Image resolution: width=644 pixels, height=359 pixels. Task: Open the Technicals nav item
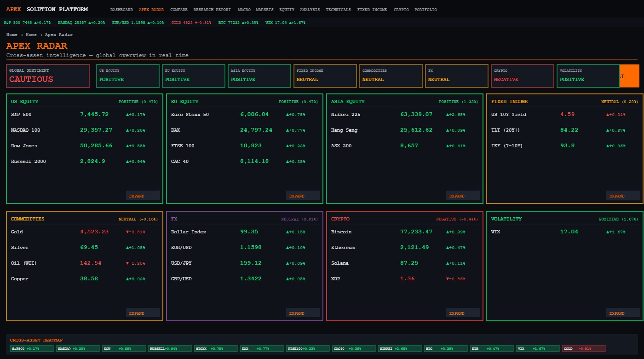338,10
